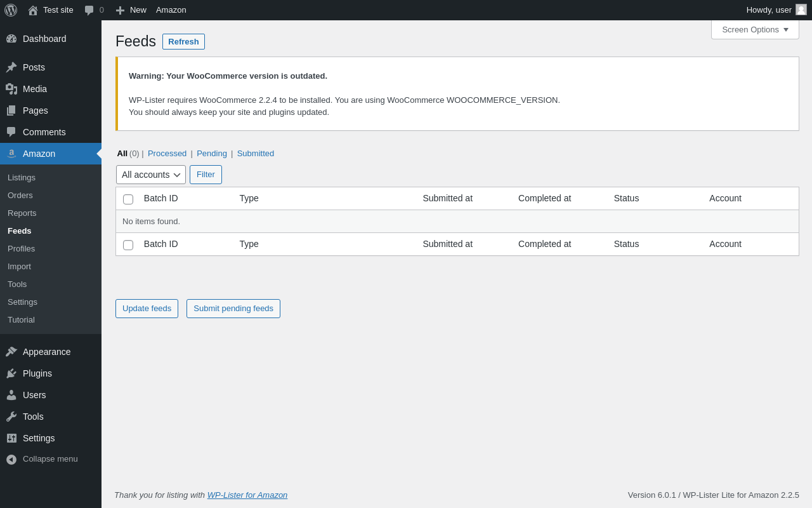Click the Dashboard gauge icon
The width and height of the screenshot is (812, 508).
11,39
